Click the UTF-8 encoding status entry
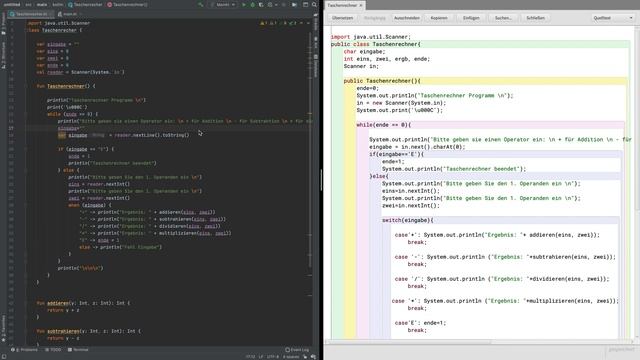This screenshot has height=360, width=640. click(273, 356)
